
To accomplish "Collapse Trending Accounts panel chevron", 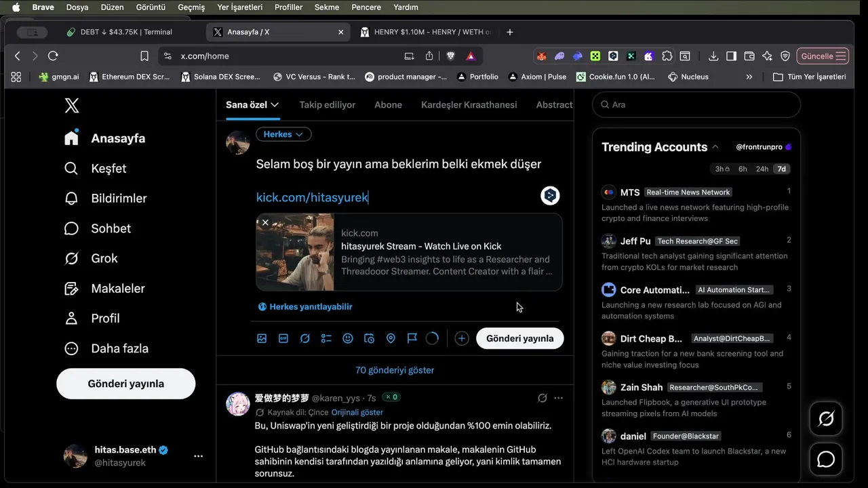I will [715, 147].
